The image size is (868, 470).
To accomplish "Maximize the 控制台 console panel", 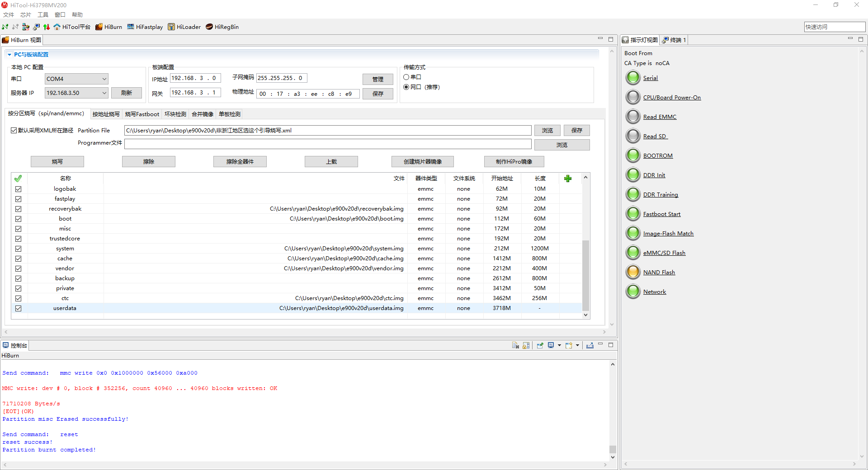I will 611,345.
